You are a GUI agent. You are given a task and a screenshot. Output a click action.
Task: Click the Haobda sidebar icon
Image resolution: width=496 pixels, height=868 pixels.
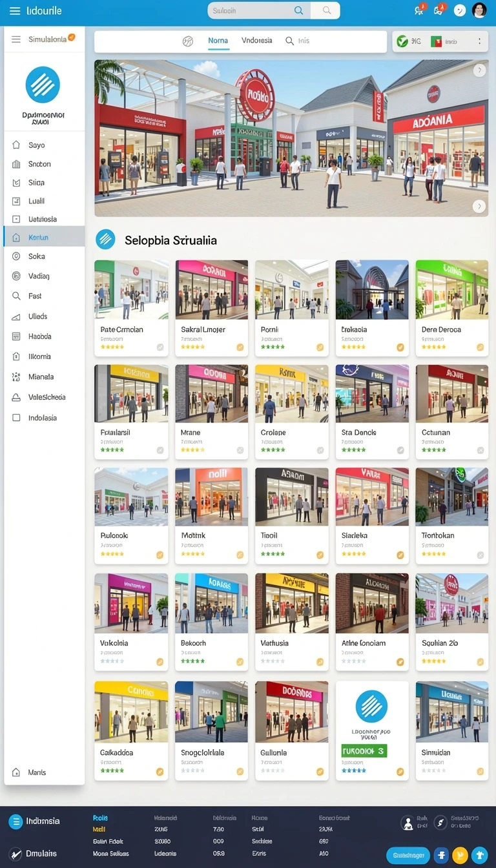click(x=16, y=336)
